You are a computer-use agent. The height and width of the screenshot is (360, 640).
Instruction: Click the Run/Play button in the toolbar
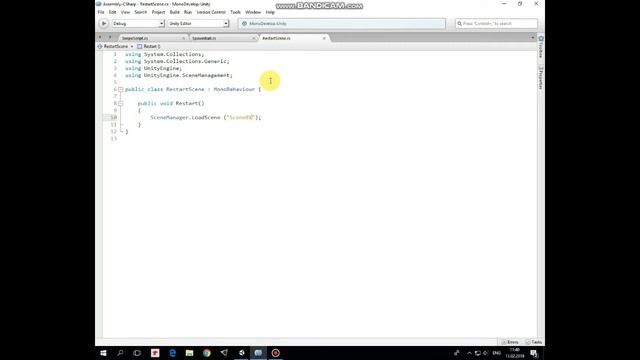pyautogui.click(x=104, y=24)
